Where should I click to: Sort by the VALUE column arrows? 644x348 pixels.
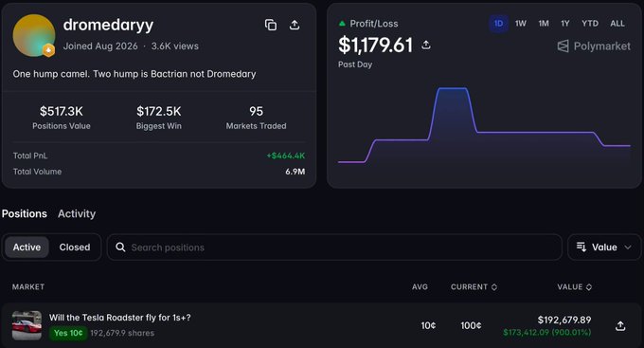(588, 287)
